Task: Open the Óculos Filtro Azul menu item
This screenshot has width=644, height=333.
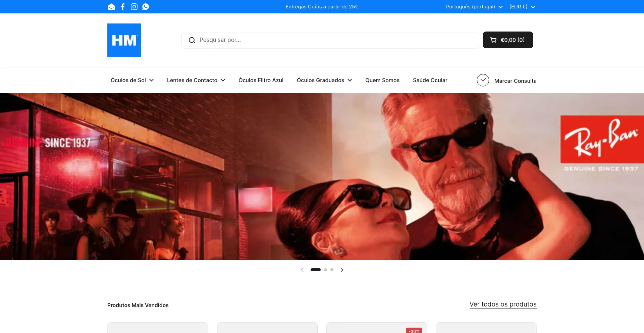Action: (x=261, y=80)
